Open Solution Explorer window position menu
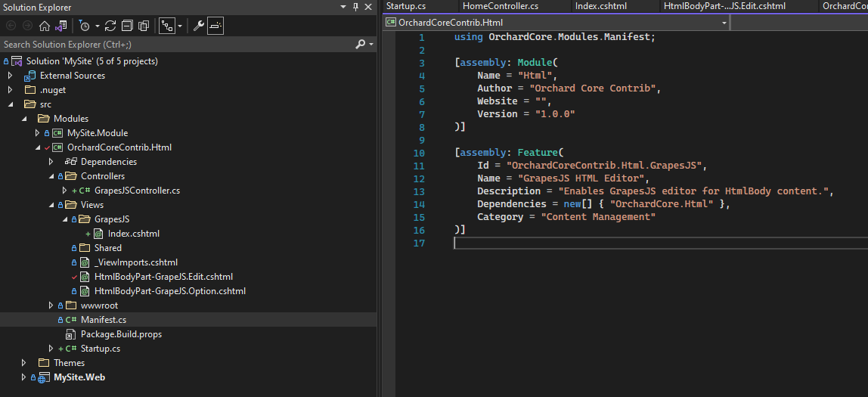868x397 pixels. 344,8
